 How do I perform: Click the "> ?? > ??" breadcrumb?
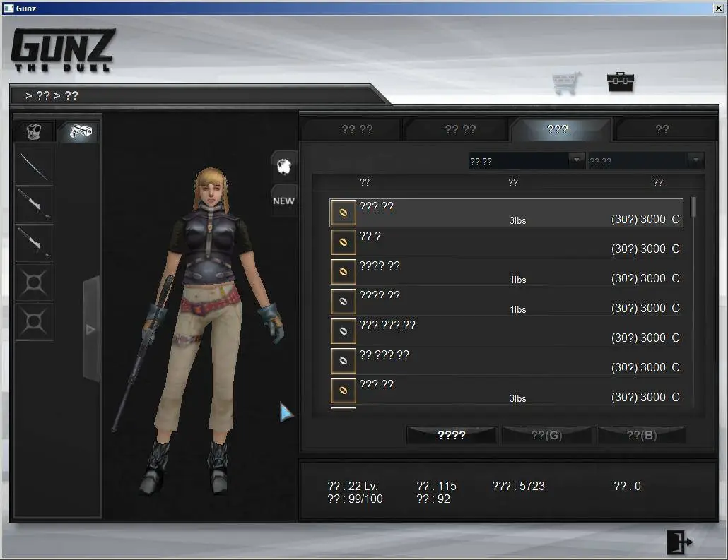[52, 95]
